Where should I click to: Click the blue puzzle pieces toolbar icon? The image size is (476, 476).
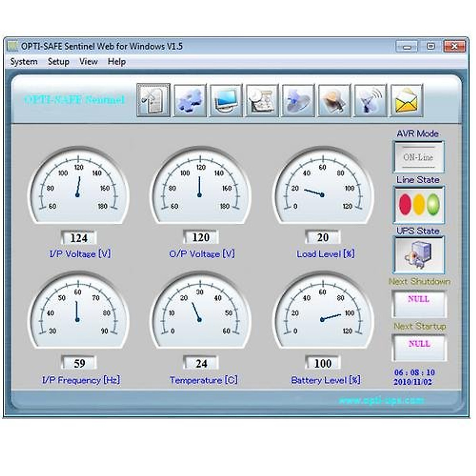pyautogui.click(x=190, y=100)
